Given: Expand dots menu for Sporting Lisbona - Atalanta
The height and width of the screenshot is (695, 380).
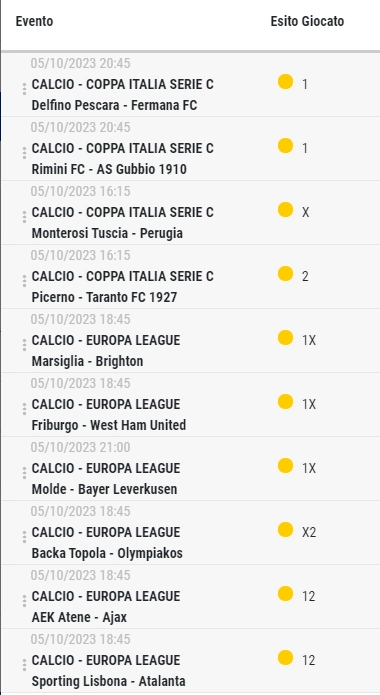Looking at the screenshot, I should click(24, 664).
